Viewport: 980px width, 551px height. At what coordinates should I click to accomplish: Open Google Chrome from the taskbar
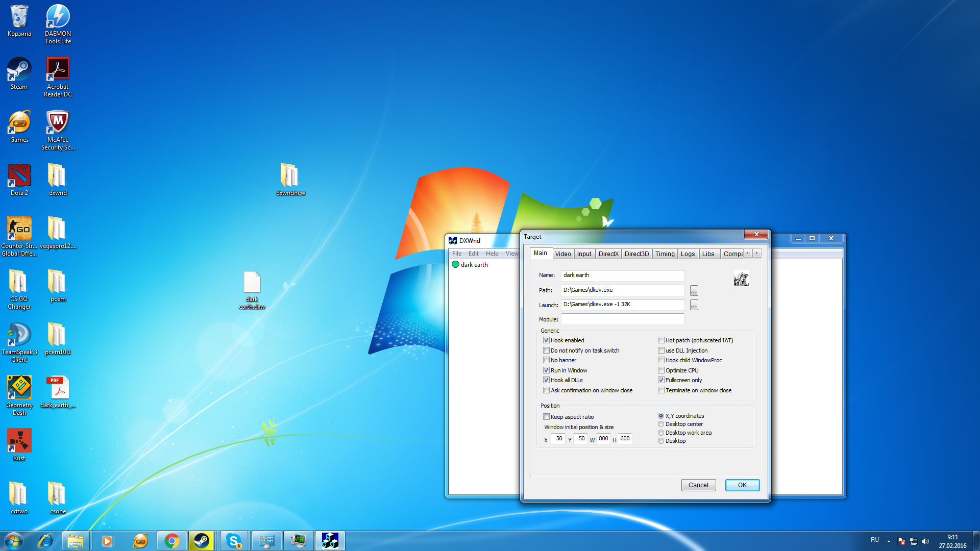tap(172, 541)
